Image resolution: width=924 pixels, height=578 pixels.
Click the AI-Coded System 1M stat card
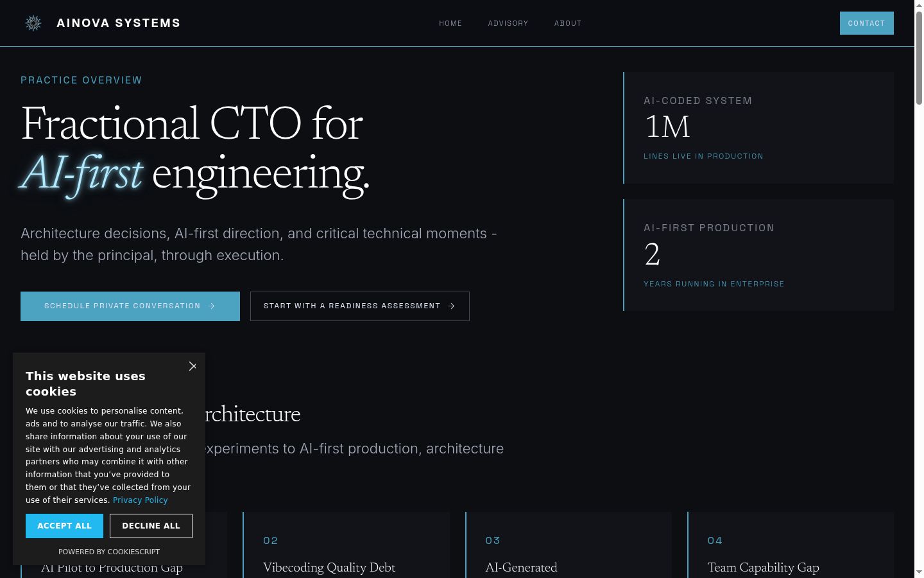(x=758, y=128)
